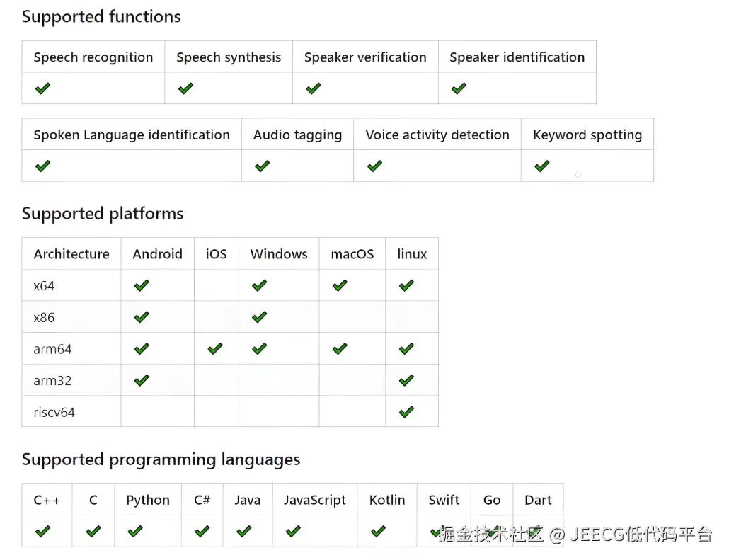Image resolution: width=729 pixels, height=560 pixels.
Task: Click the checkmark under C#
Action: click(202, 531)
